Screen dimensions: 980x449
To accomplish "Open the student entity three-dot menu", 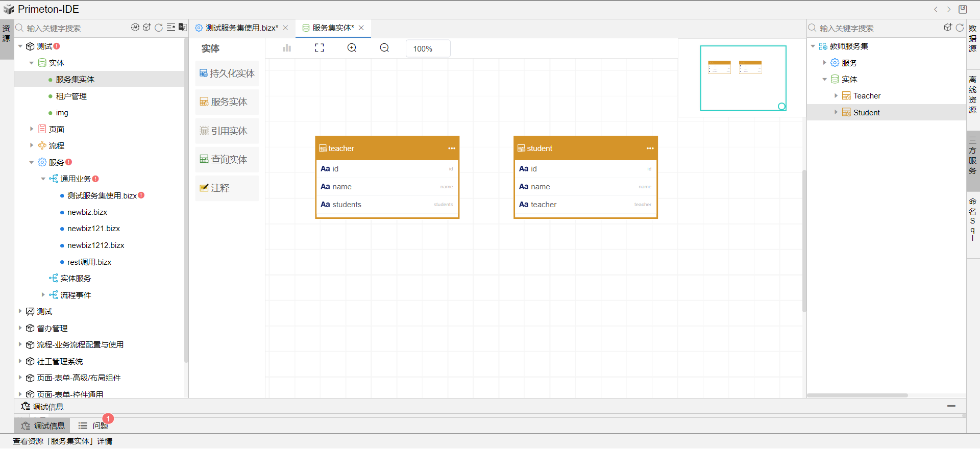I will coord(650,148).
